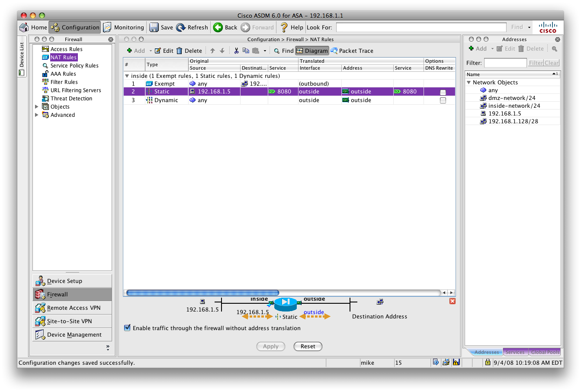
Task: Sort addresses by Name column
Action: point(512,74)
